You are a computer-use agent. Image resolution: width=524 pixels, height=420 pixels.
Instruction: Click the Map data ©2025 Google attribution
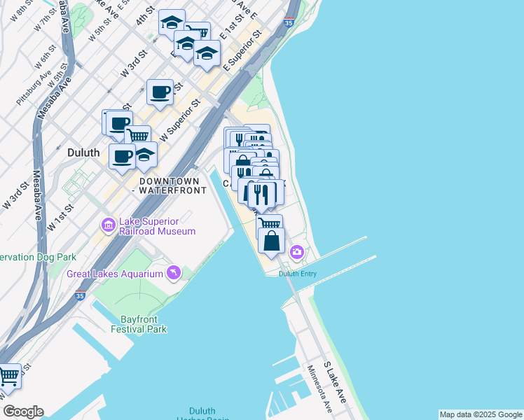point(481,414)
